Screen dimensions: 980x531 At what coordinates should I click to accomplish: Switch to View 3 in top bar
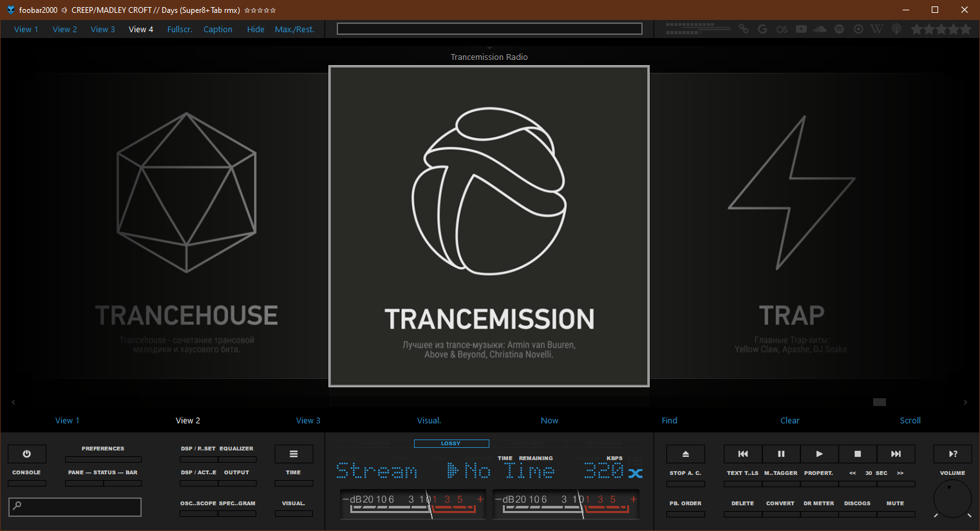[102, 29]
